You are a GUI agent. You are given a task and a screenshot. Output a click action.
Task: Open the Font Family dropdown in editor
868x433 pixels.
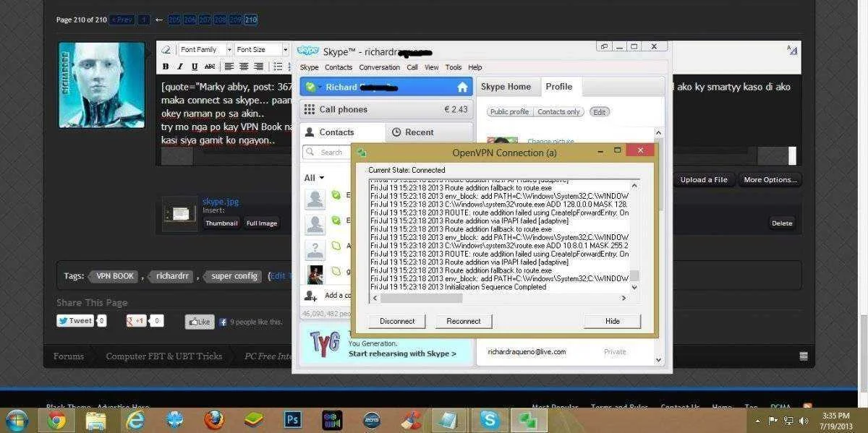point(205,50)
